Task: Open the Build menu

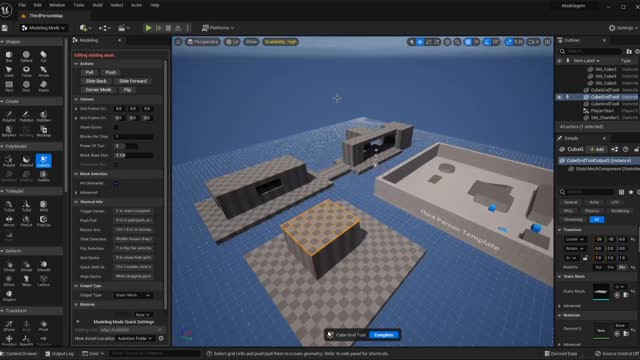Action: coord(98,5)
